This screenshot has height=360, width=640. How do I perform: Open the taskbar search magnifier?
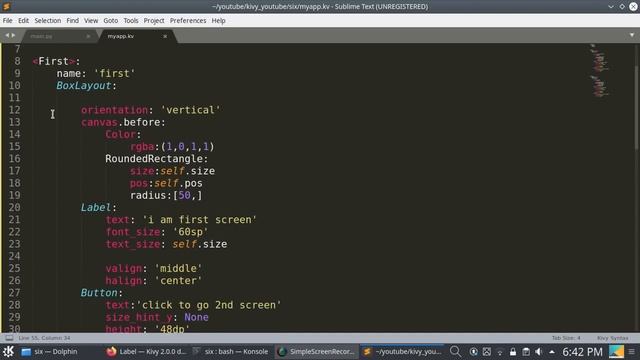pyautogui.click(x=456, y=351)
